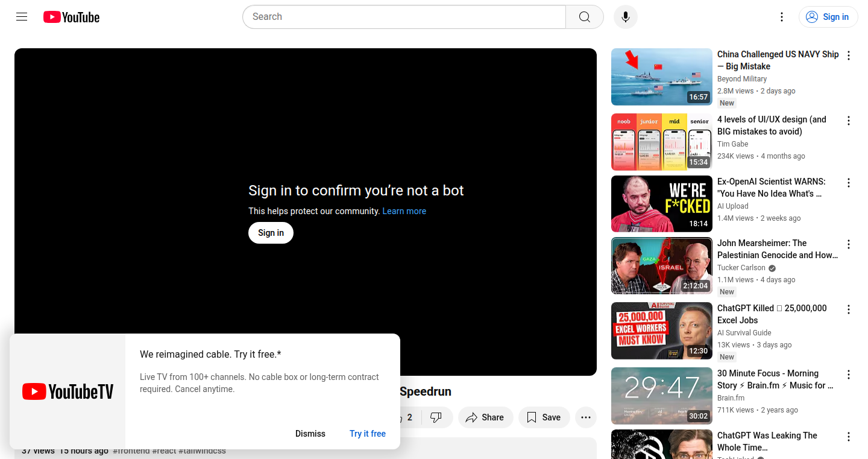Click Try it free
This screenshot has height=459, width=868.
368,434
